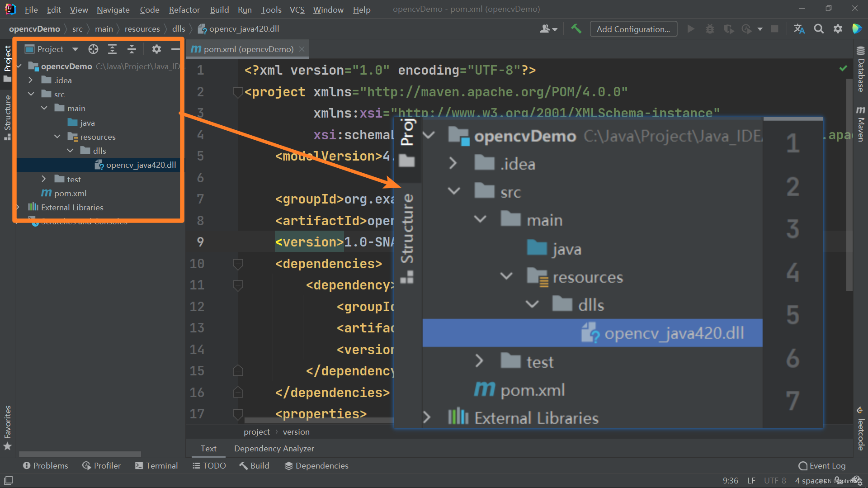Viewport: 868px width, 488px height.
Task: Toggle the Structure tool window stripe button
Action: click(7, 118)
